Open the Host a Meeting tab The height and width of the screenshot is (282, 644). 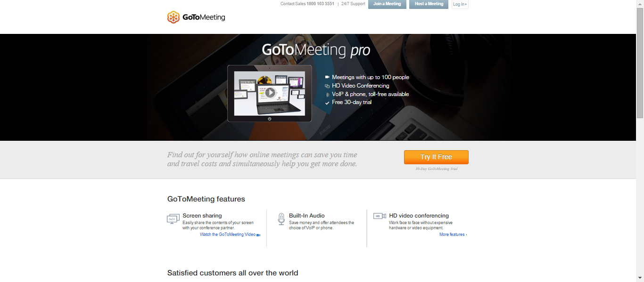[x=429, y=4]
